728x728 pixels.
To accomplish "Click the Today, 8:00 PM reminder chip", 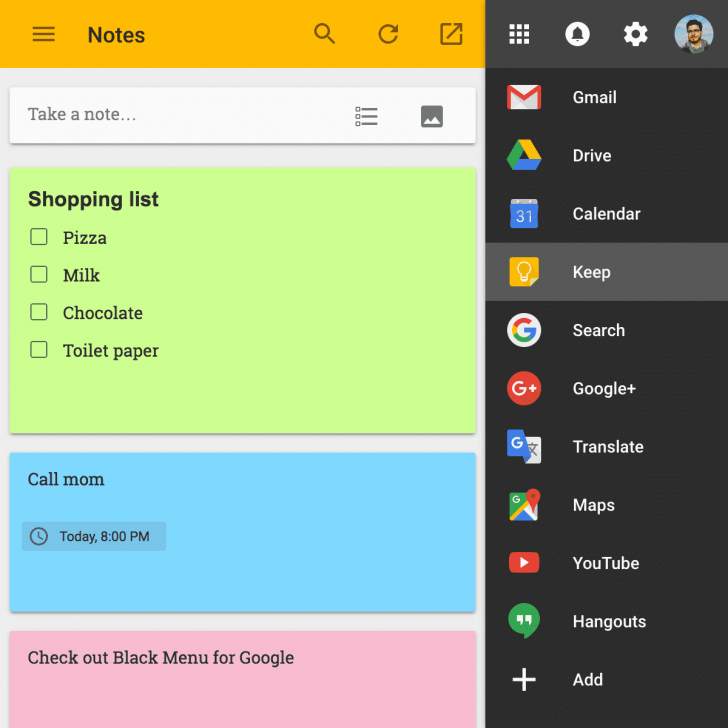I will [94, 536].
